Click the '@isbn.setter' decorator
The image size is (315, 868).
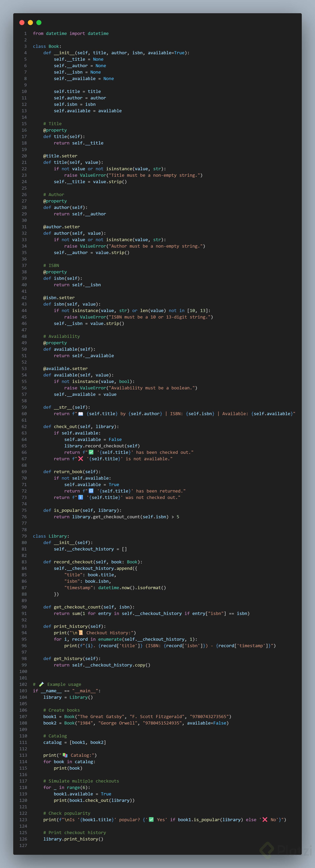tap(59, 297)
